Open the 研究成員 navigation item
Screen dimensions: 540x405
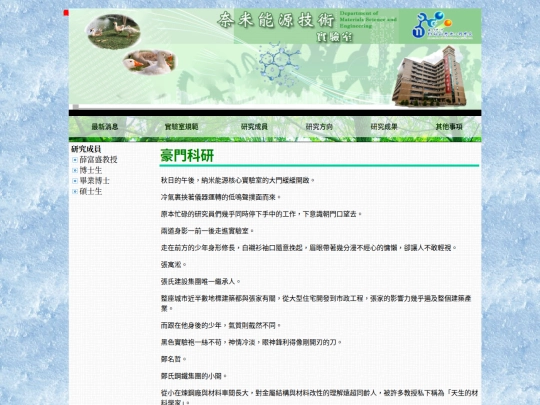click(x=254, y=127)
